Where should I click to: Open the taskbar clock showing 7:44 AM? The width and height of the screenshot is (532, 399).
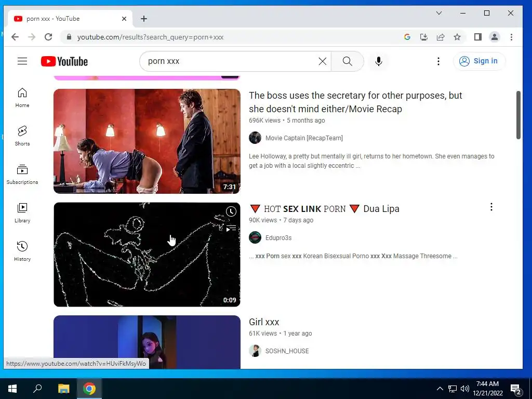tap(487, 389)
